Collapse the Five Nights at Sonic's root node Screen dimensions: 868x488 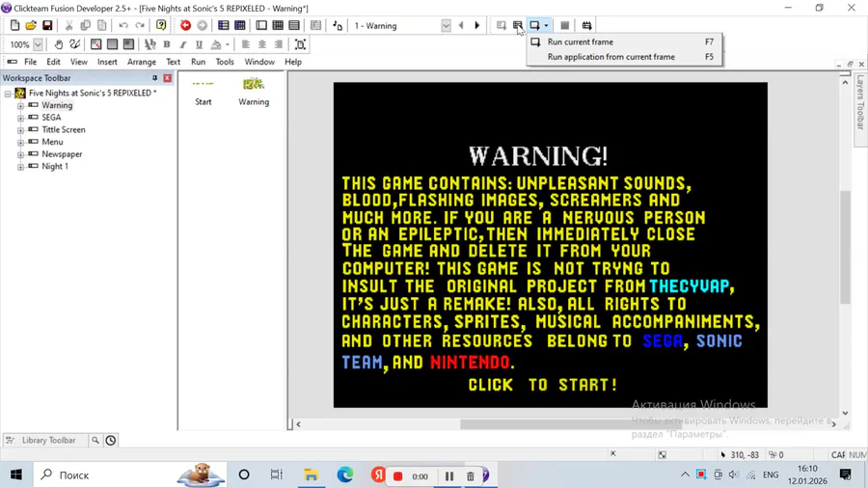8,93
